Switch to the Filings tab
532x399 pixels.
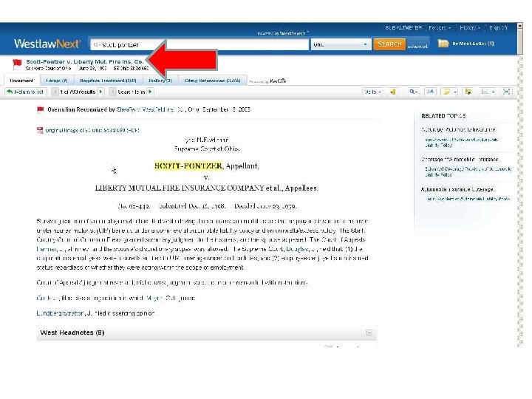[x=57, y=81]
